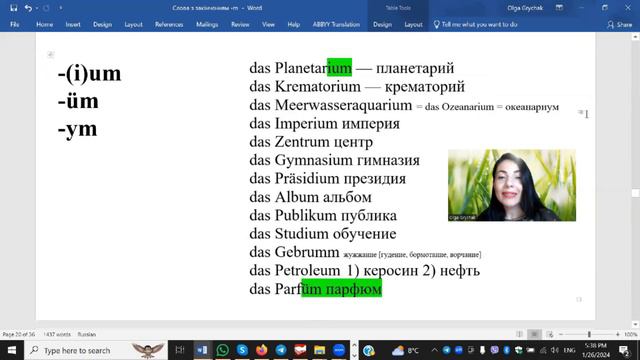The image size is (640, 360).
Task: Open File Explorer from the taskbar
Action: [x=320, y=350]
